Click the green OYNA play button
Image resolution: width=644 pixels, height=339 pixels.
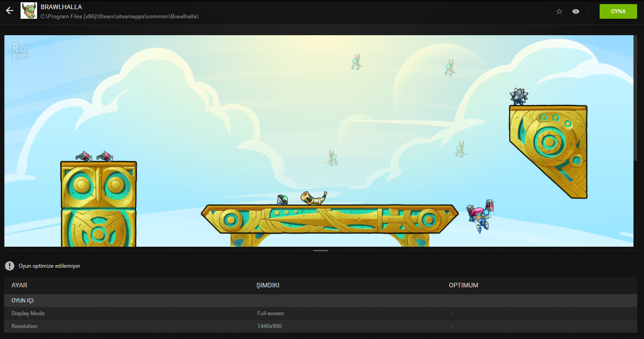(618, 11)
